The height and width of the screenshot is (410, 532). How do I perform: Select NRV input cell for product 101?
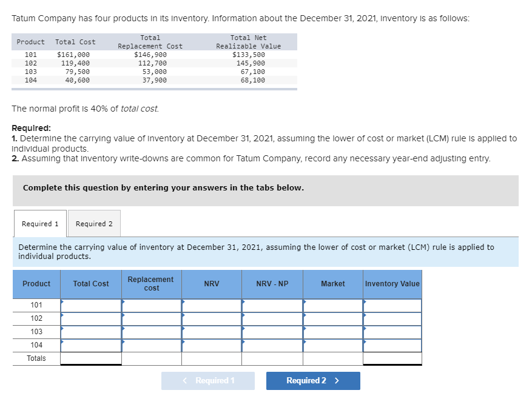(212, 306)
